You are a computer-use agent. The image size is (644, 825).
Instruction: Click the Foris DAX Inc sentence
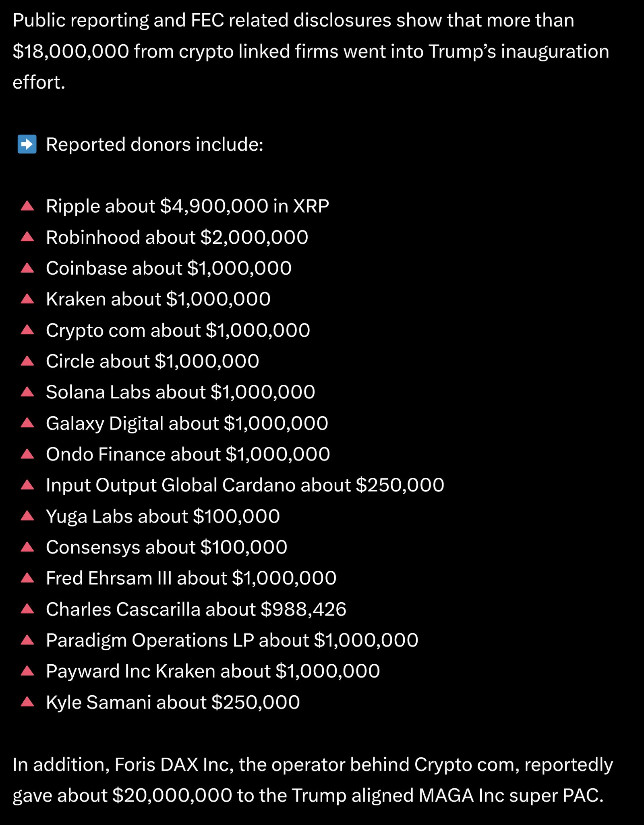point(312,780)
